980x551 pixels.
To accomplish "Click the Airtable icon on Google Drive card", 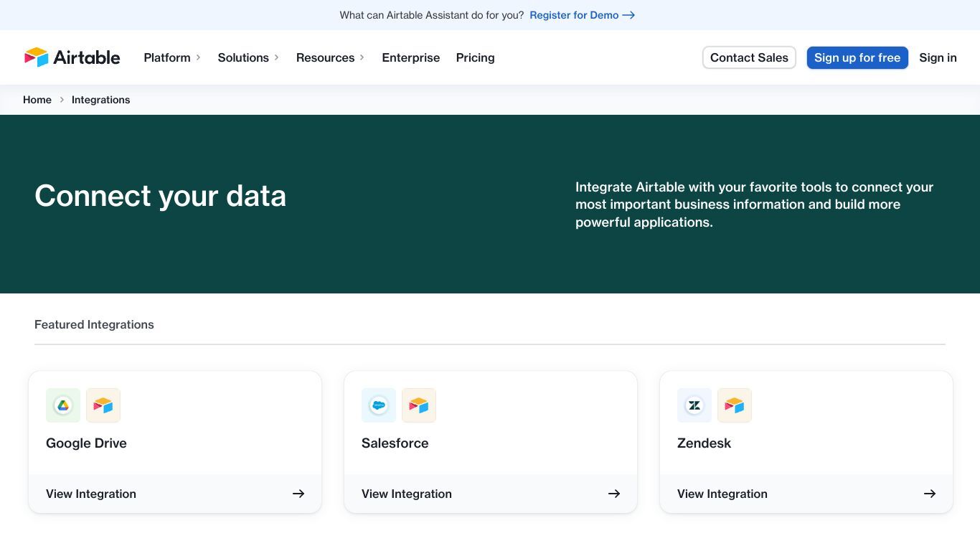I will (x=103, y=405).
